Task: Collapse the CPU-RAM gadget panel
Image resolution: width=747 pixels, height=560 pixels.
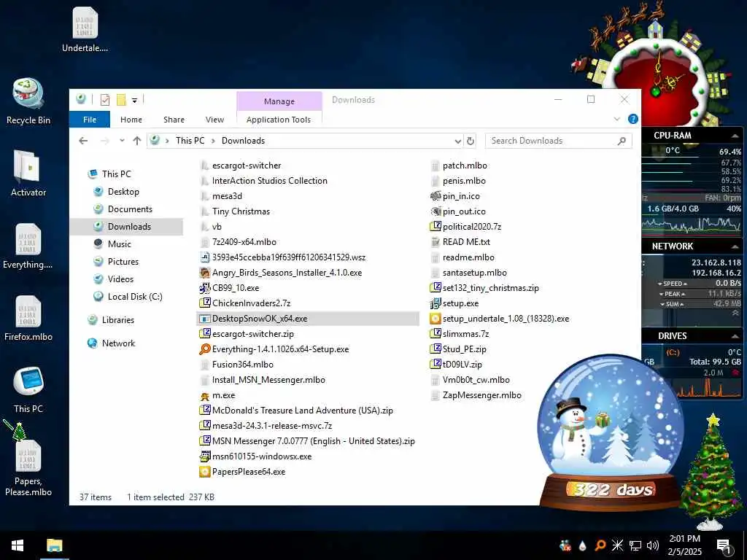Action: click(735, 136)
